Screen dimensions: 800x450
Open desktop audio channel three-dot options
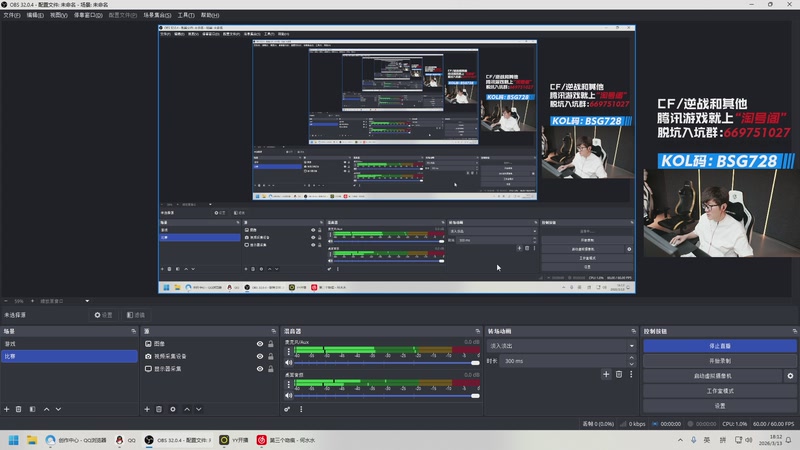pyautogui.click(x=289, y=384)
